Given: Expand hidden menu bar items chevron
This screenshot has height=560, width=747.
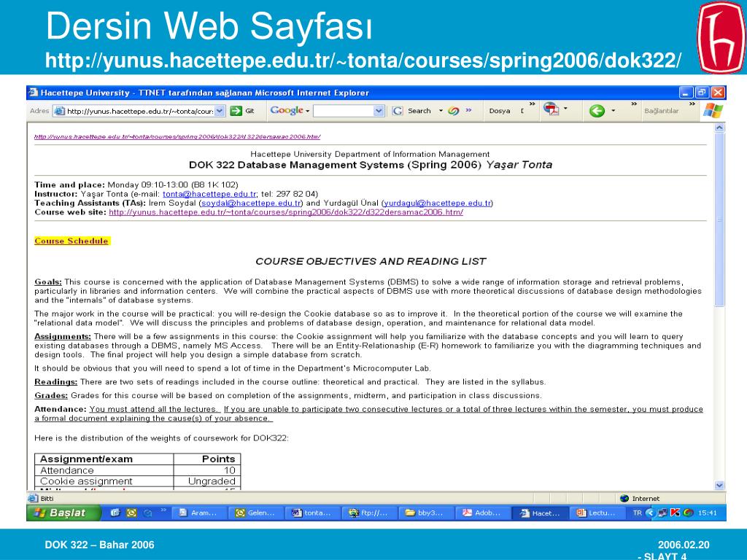Looking at the screenshot, I should 532,104.
